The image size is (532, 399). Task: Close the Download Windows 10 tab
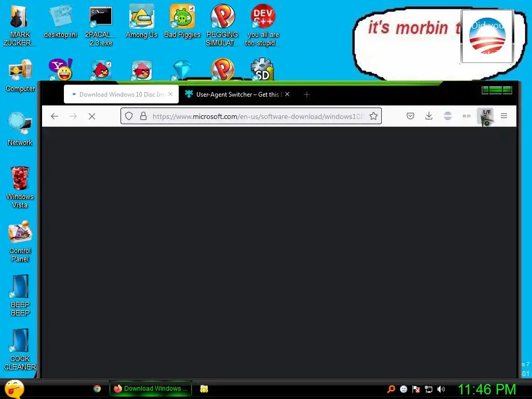170,94
